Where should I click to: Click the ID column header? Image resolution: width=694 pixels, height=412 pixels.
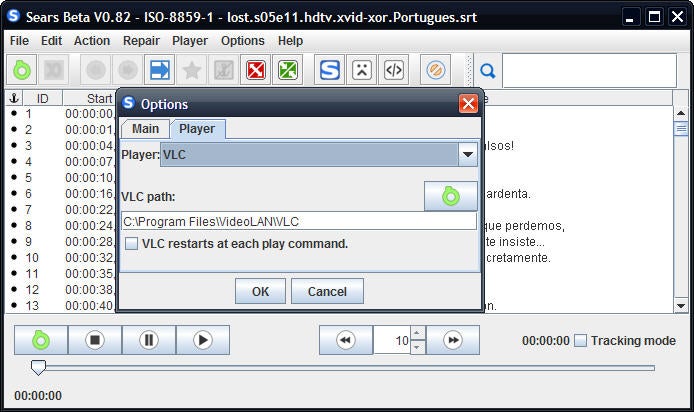point(42,98)
